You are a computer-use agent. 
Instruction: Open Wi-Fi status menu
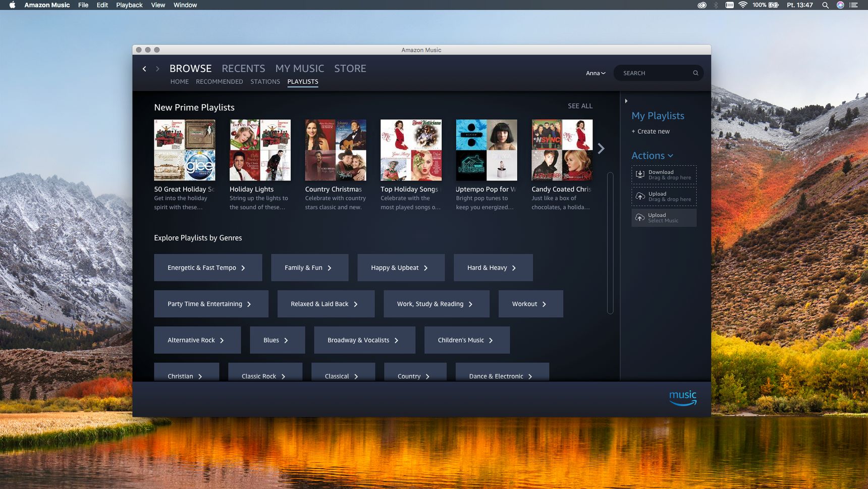[x=743, y=5]
